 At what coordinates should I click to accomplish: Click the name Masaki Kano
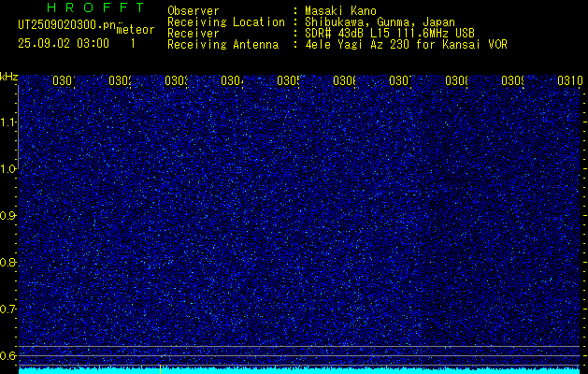[x=340, y=11]
